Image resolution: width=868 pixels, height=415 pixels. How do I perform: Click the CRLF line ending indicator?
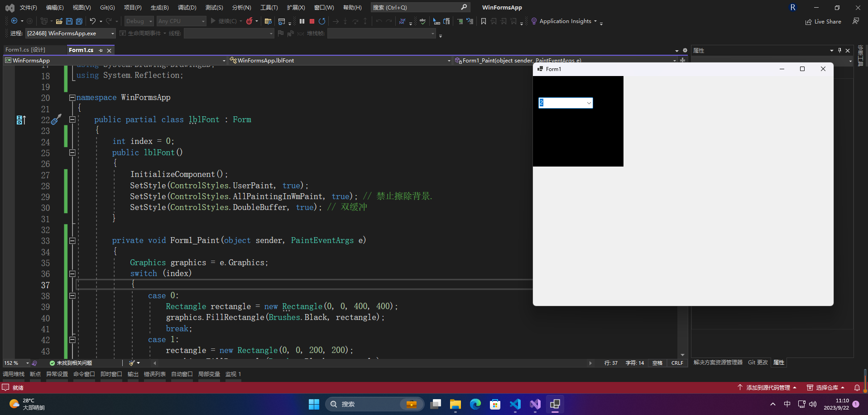pos(677,363)
